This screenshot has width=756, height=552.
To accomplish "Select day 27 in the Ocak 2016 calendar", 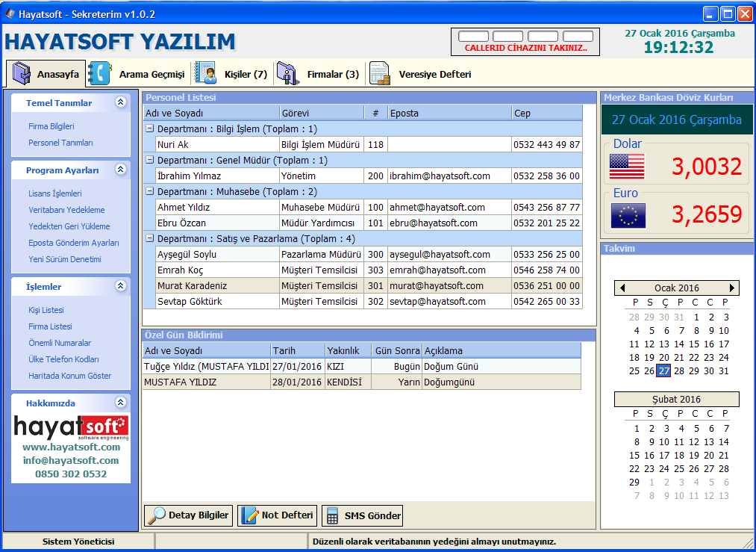I will click(x=664, y=371).
